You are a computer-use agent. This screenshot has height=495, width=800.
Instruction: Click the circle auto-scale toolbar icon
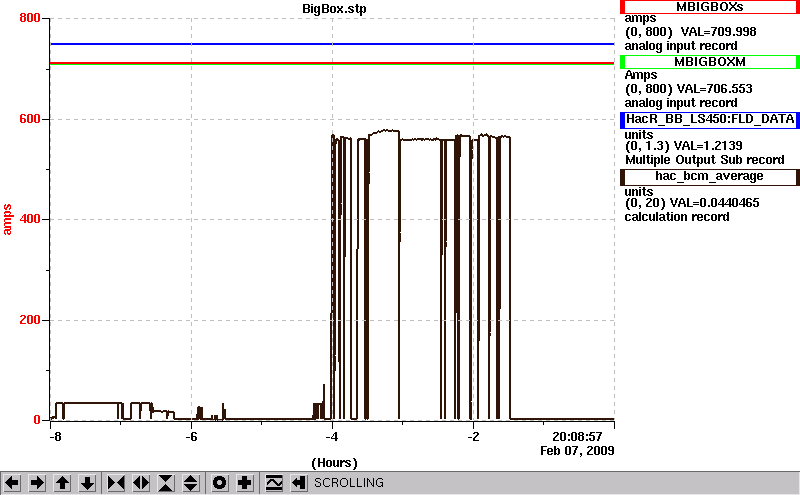pyautogui.click(x=220, y=482)
